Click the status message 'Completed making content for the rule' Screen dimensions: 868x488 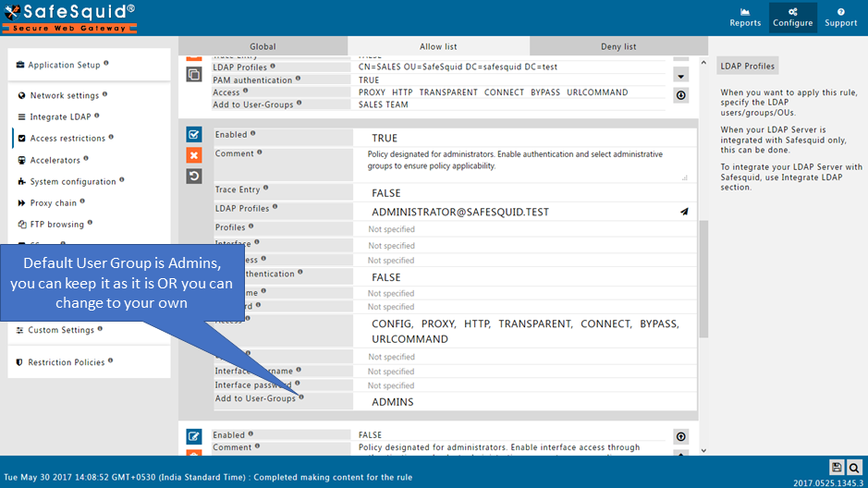click(333, 477)
